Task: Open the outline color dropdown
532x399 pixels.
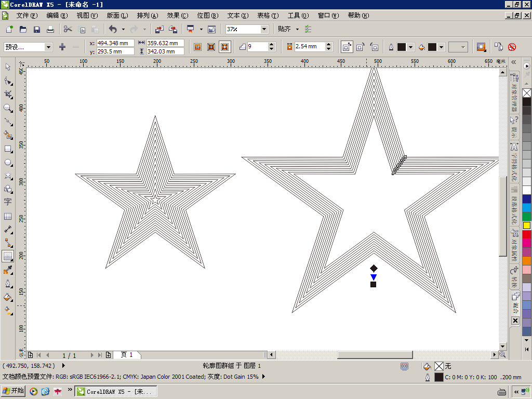Action: pyautogui.click(x=410, y=47)
